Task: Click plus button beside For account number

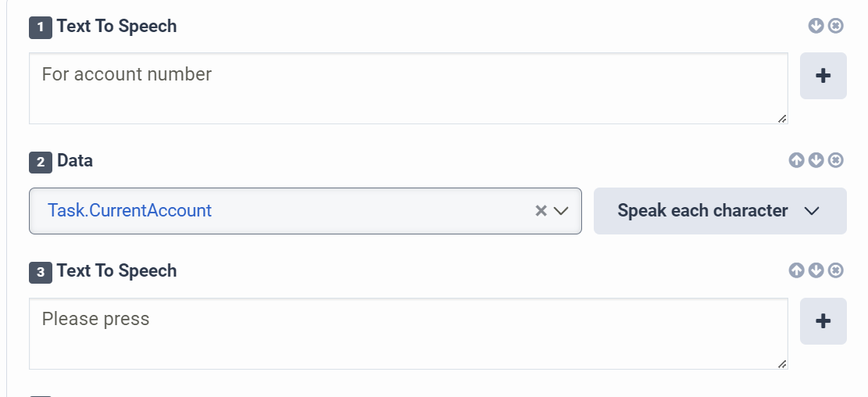Action: (x=823, y=76)
